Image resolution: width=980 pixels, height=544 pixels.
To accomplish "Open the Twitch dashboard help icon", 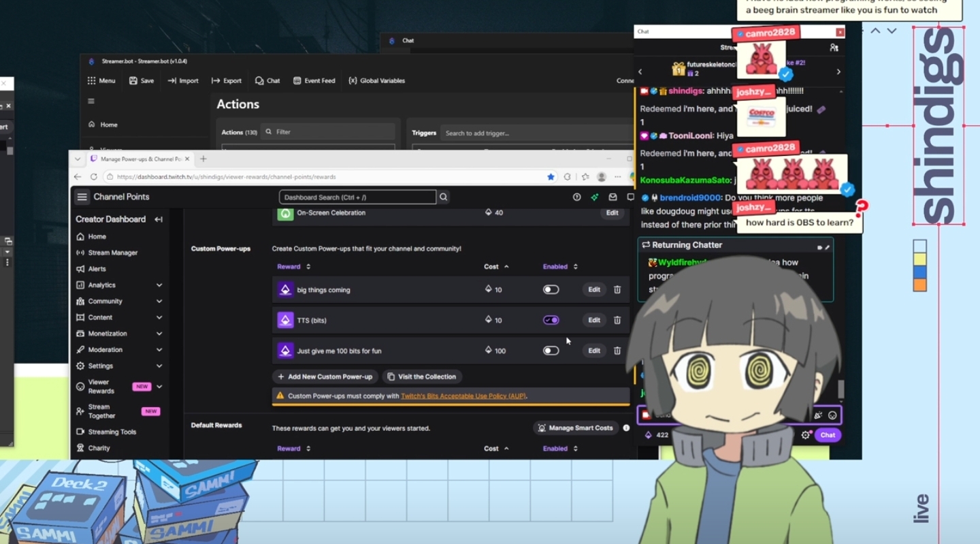I will [x=577, y=197].
